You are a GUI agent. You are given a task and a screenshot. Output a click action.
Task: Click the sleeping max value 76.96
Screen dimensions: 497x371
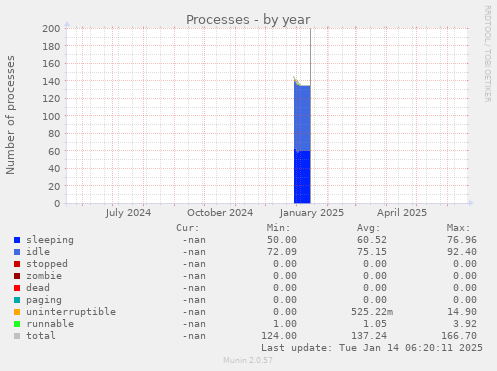coord(462,240)
